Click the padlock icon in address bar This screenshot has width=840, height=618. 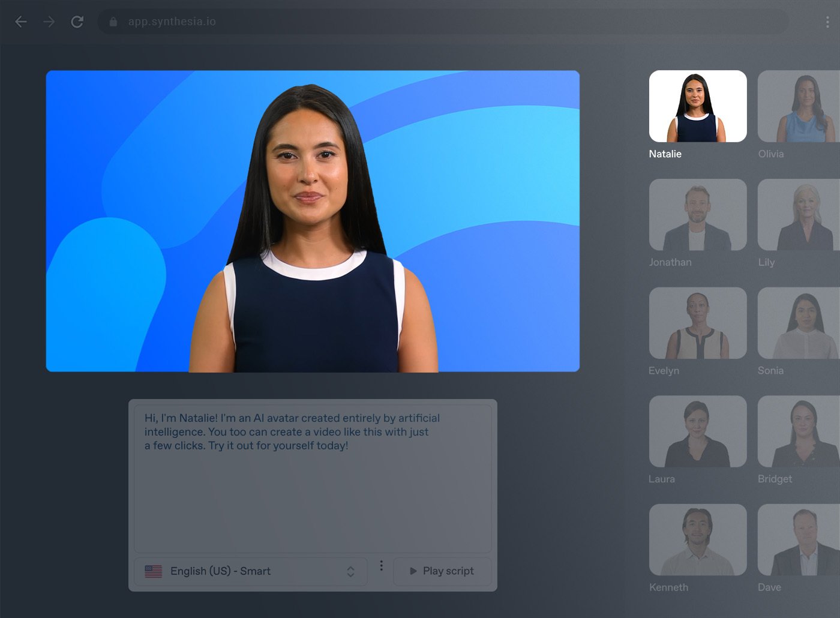click(x=113, y=22)
